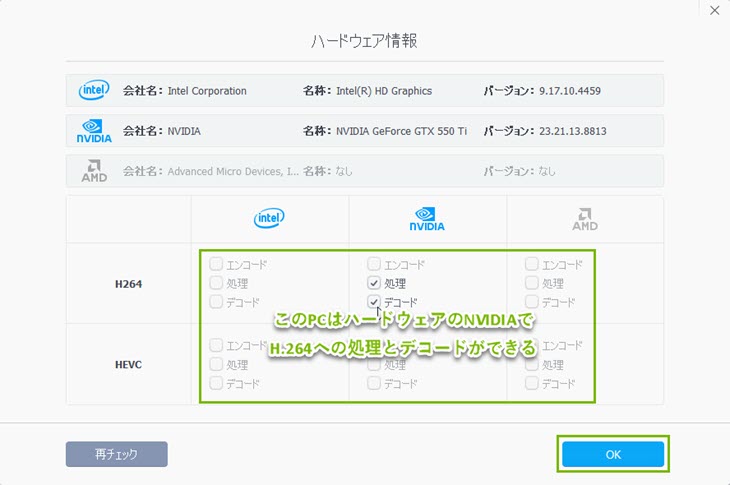Enable H264 エンコード checkbox under Intel
The width and height of the screenshot is (730, 485).
point(216,265)
